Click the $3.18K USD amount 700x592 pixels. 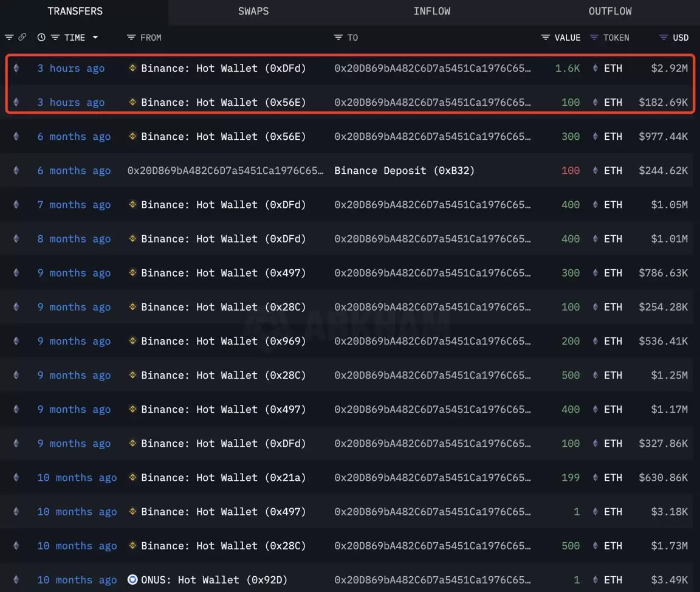coord(669,512)
